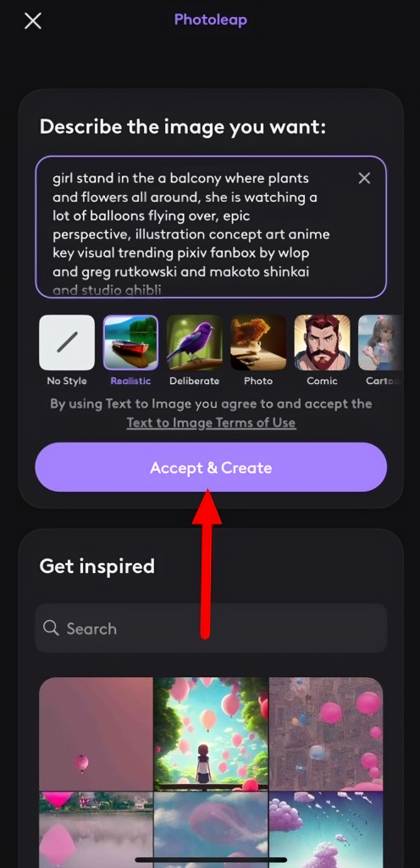
Task: Open the purple clouds blue sky image
Action: click(x=326, y=829)
